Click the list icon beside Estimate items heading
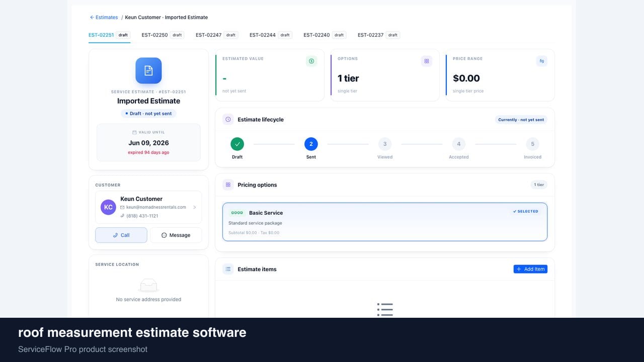Viewport: 644px width, 362px height. [x=228, y=269]
